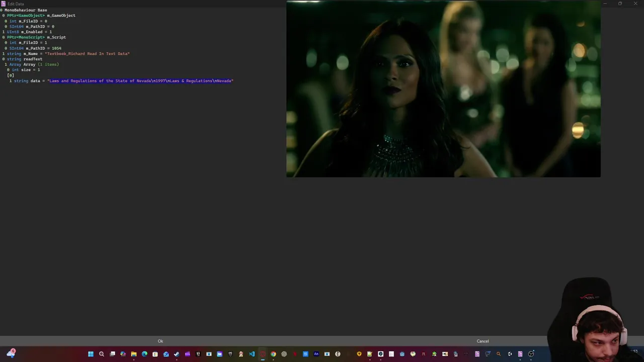This screenshot has height=362, width=644.
Task: Switch to OBS Studio on the taskbar
Action: (x=531, y=354)
